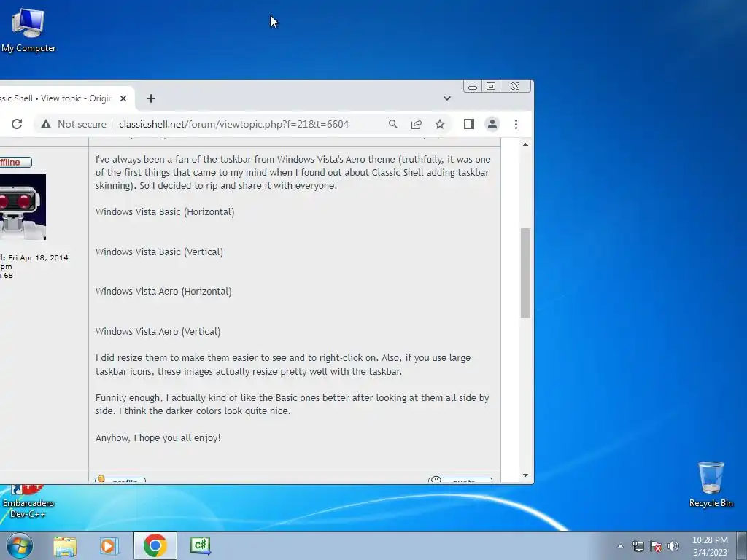Click the network tray icon
The width and height of the screenshot is (747, 560).
tap(638, 546)
